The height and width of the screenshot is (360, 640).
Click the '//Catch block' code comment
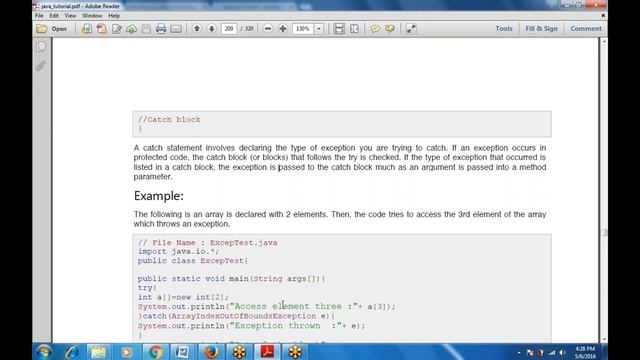point(169,120)
